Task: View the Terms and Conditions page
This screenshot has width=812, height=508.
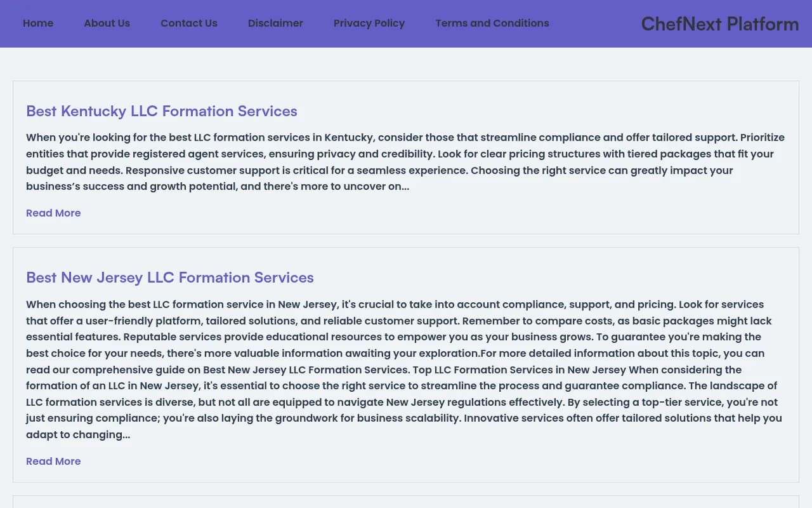Action: coord(492,23)
